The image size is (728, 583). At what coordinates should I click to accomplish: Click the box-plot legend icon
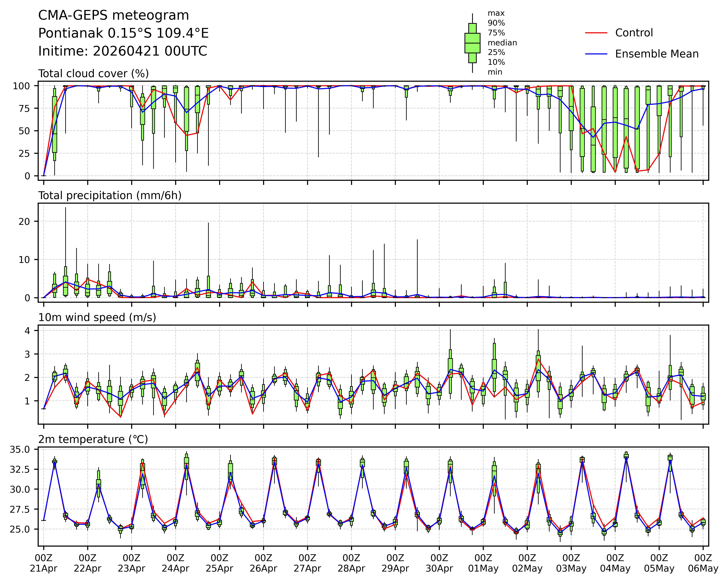point(472,43)
